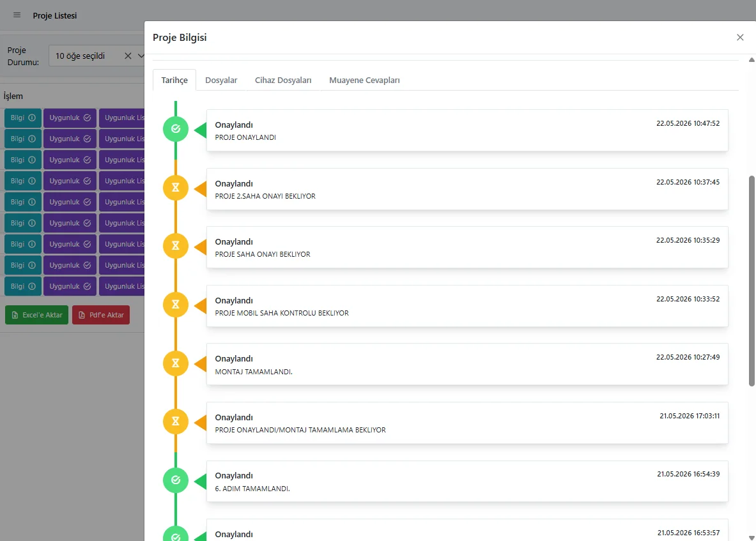756x541 pixels.
Task: Go to the Cihaz Dosyaları tab
Action: click(x=283, y=80)
